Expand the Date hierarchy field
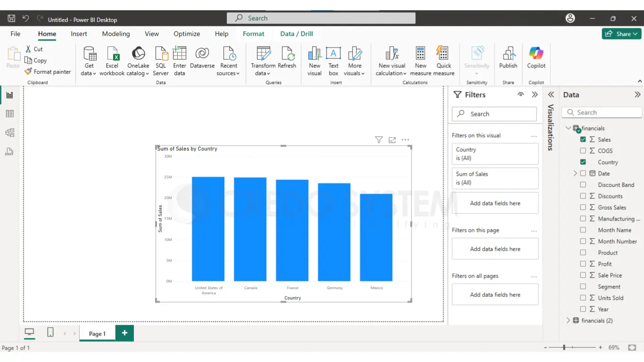The height and width of the screenshot is (362, 644). (x=575, y=173)
